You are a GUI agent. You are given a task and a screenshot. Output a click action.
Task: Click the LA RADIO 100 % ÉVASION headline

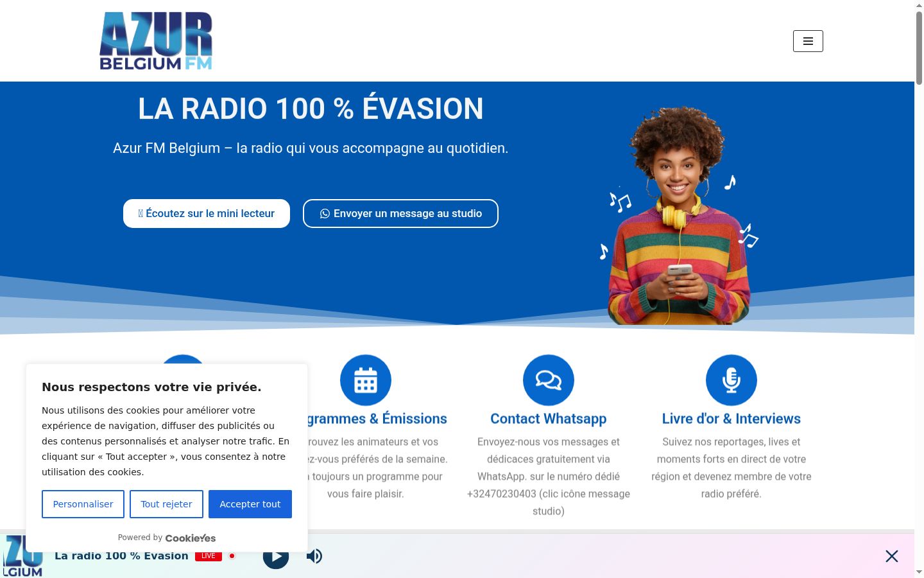pyautogui.click(x=311, y=109)
